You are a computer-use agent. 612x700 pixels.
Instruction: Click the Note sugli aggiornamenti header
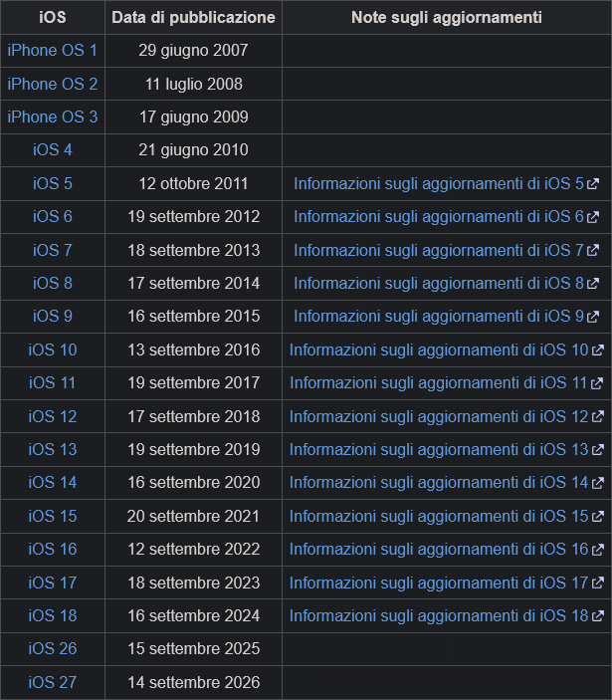(x=447, y=17)
